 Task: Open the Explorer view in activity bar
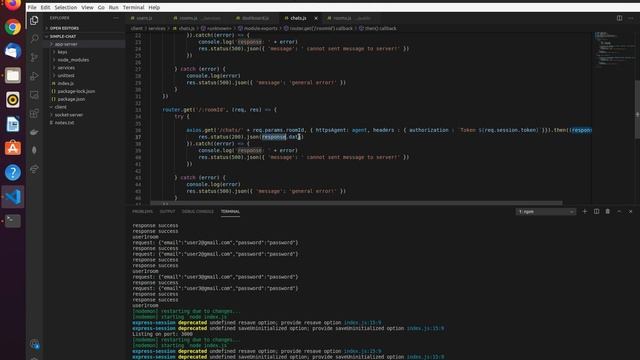tap(34, 20)
